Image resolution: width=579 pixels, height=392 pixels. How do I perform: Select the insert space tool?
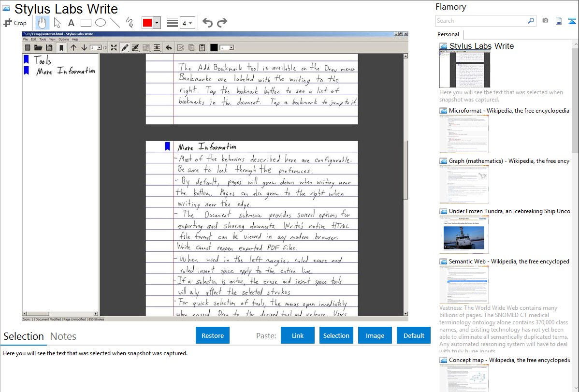157,48
